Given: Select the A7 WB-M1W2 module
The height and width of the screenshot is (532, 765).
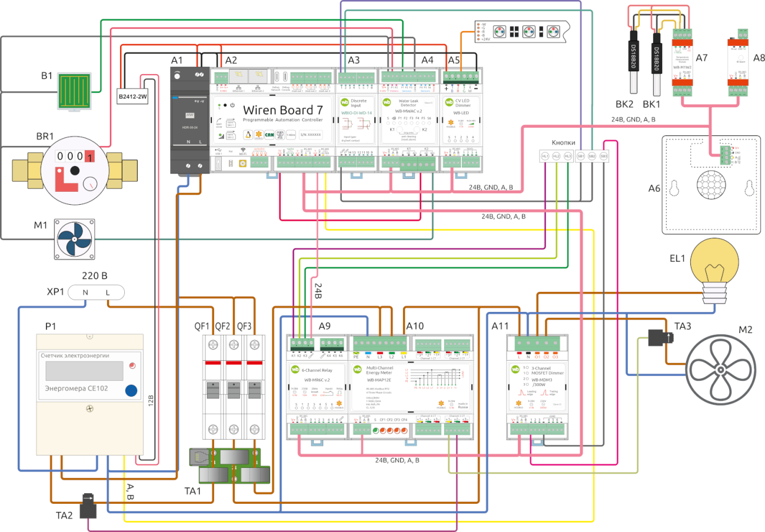Looking at the screenshot, I should coord(683,62).
